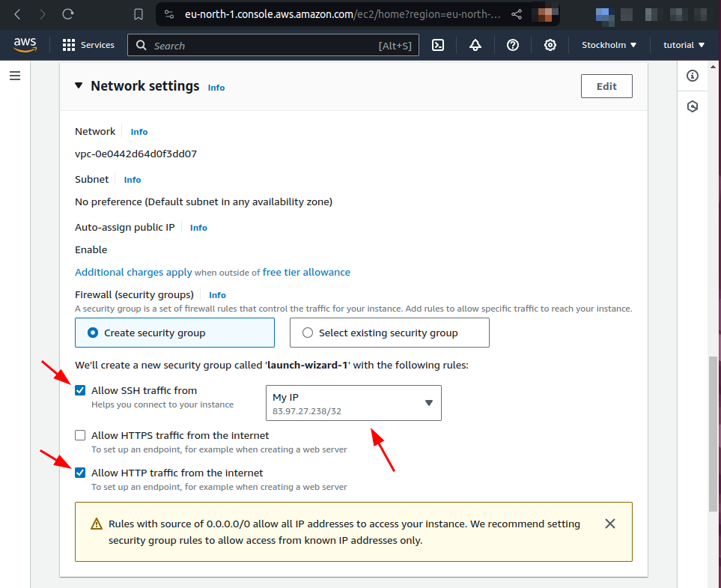Image resolution: width=721 pixels, height=588 pixels.
Task: Open the AWS notifications bell
Action: click(x=475, y=45)
